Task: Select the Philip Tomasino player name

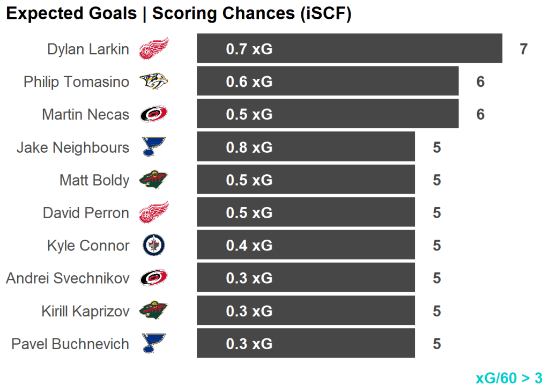Action: tap(76, 82)
